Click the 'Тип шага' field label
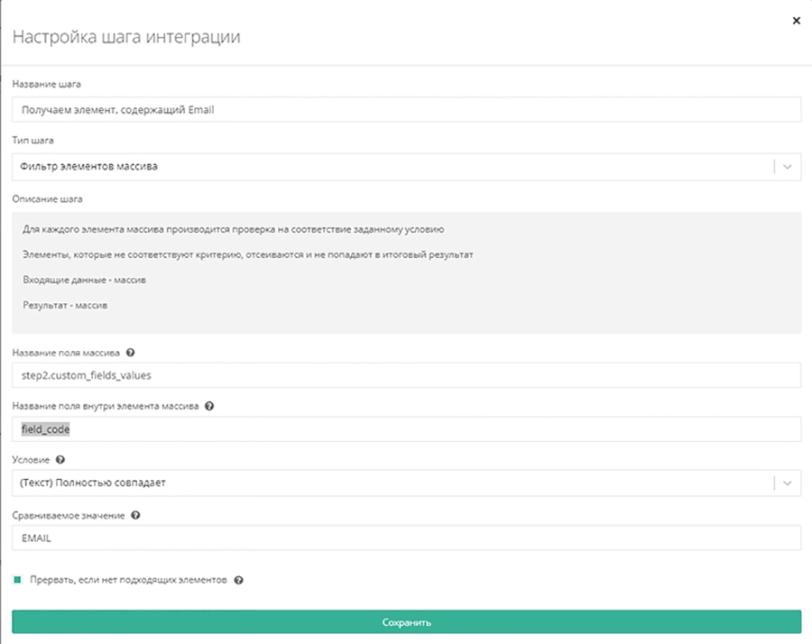This screenshot has height=644, width=812. point(32,141)
